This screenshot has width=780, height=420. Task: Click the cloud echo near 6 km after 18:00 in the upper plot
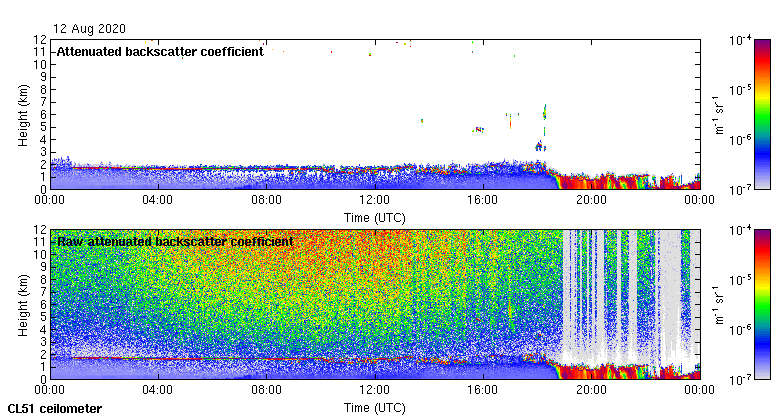point(545,112)
